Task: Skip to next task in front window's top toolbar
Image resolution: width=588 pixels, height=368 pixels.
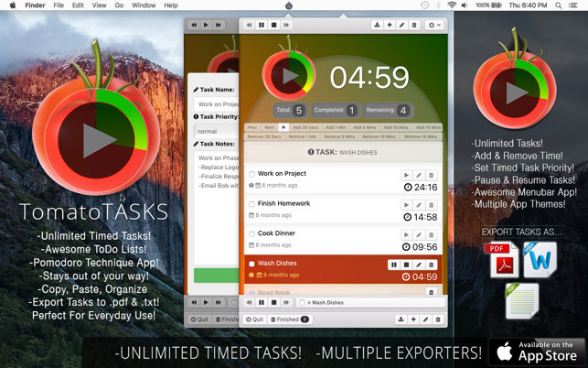Action: pyautogui.click(x=286, y=25)
